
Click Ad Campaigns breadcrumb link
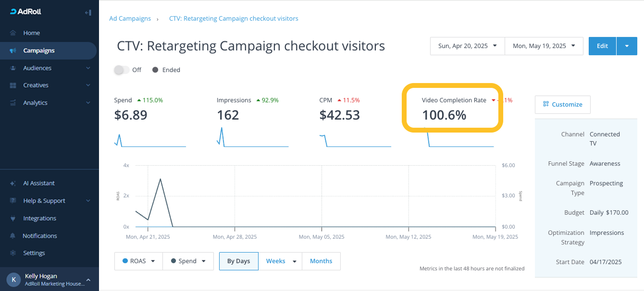coord(130,19)
